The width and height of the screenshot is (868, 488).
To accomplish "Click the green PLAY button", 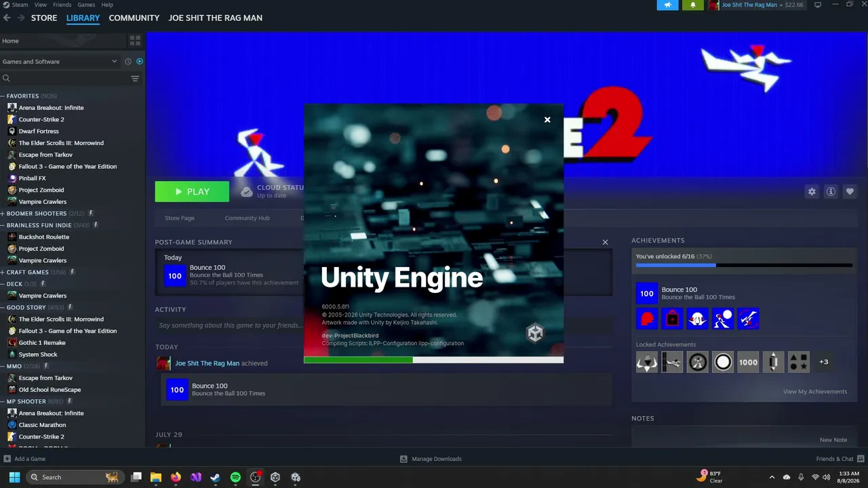I will (192, 192).
